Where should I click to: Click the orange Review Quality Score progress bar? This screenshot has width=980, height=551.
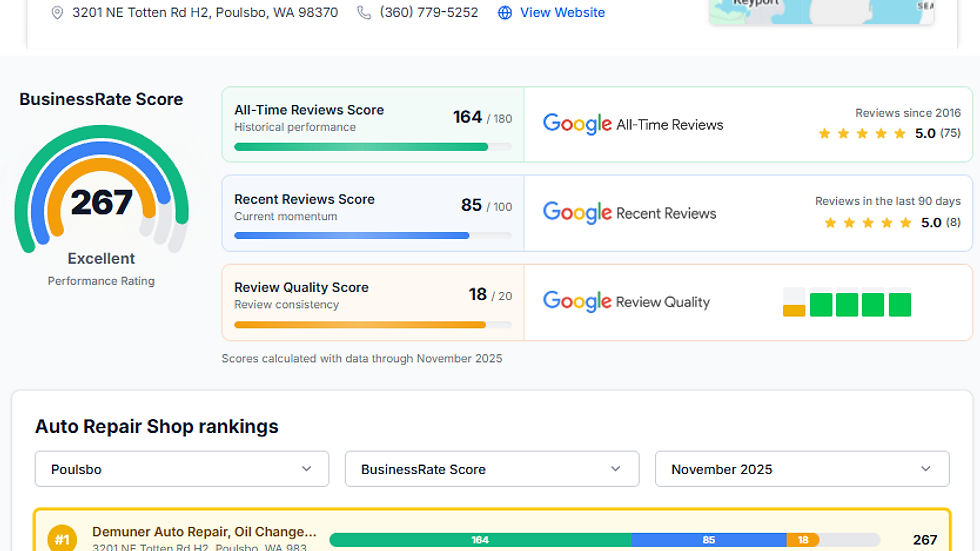372,325
